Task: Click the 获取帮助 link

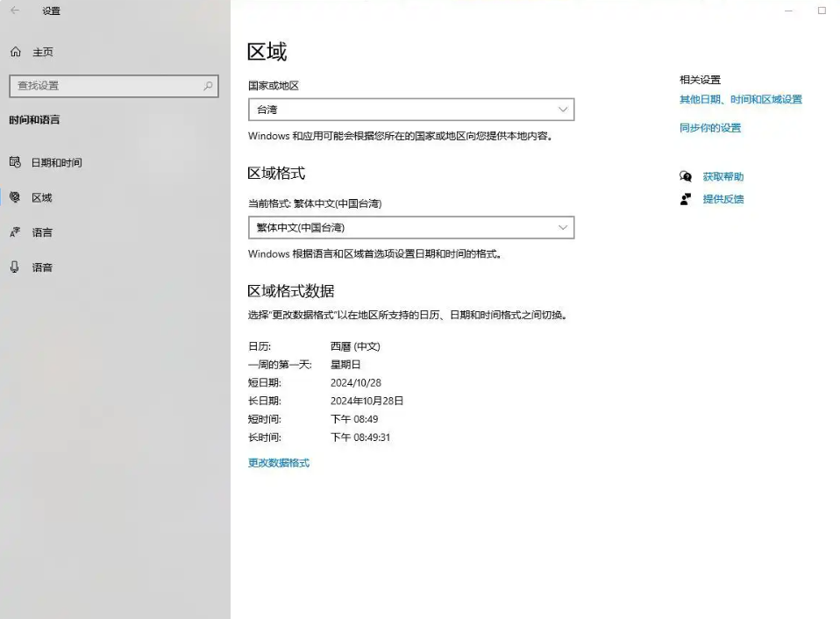Action: coord(723,177)
